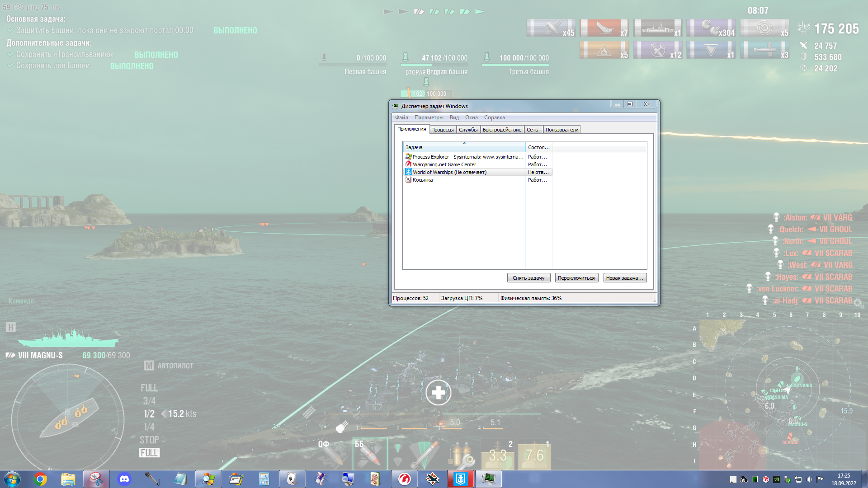868x488 pixels.
Task: Switch to the Процессы tab
Action: 442,130
